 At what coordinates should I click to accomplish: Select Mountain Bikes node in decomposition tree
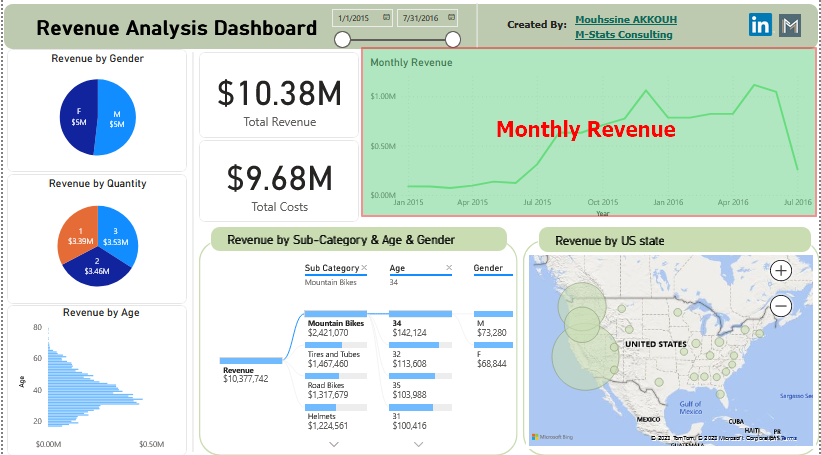pyautogui.click(x=336, y=324)
